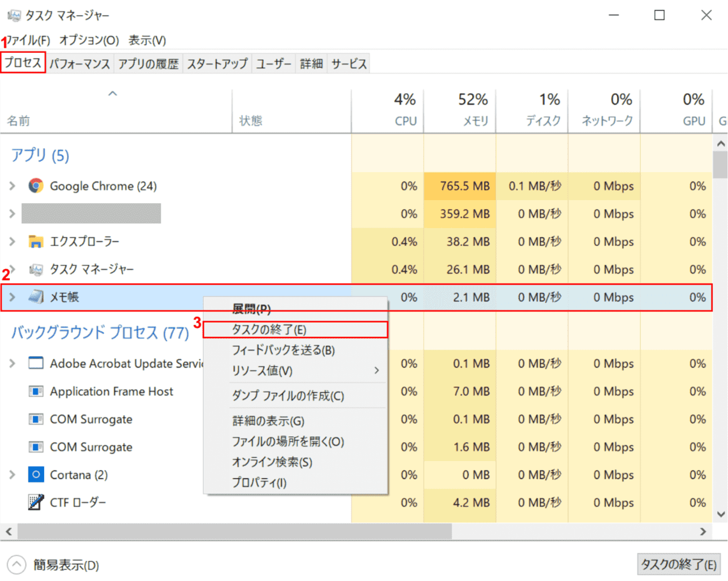The width and height of the screenshot is (728, 581).
Task: Expand the メモ帳 process group
Action: coord(12,297)
